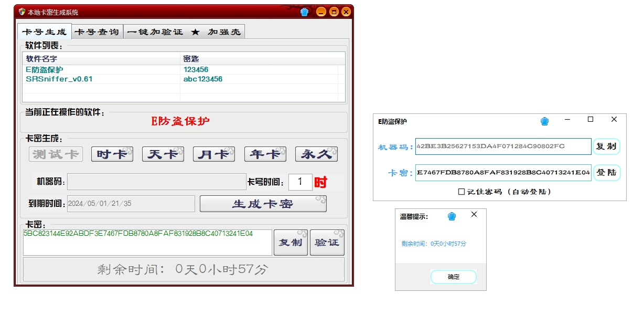Image resolution: width=644 pixels, height=315 pixels.
Task: Click the red E防盗保护 current software label
Action: (x=180, y=121)
